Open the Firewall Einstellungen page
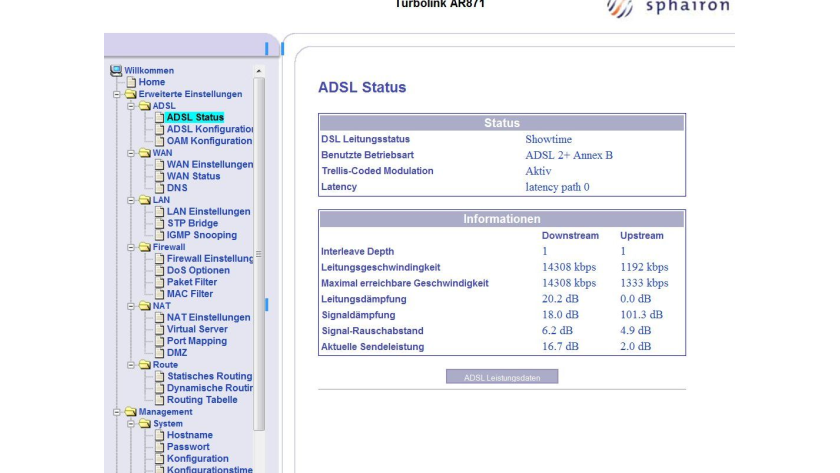Viewport: 840px width, 473px height. [209, 259]
